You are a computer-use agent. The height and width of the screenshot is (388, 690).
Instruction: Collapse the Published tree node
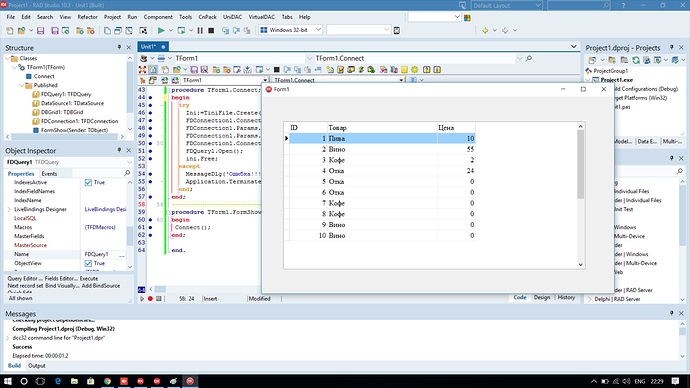tap(22, 85)
